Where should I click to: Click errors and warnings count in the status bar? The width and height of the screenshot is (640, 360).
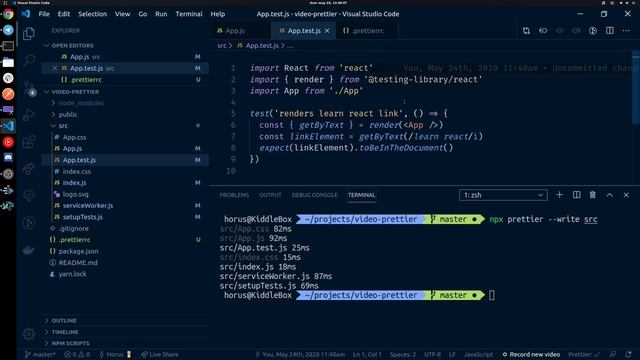(77, 354)
